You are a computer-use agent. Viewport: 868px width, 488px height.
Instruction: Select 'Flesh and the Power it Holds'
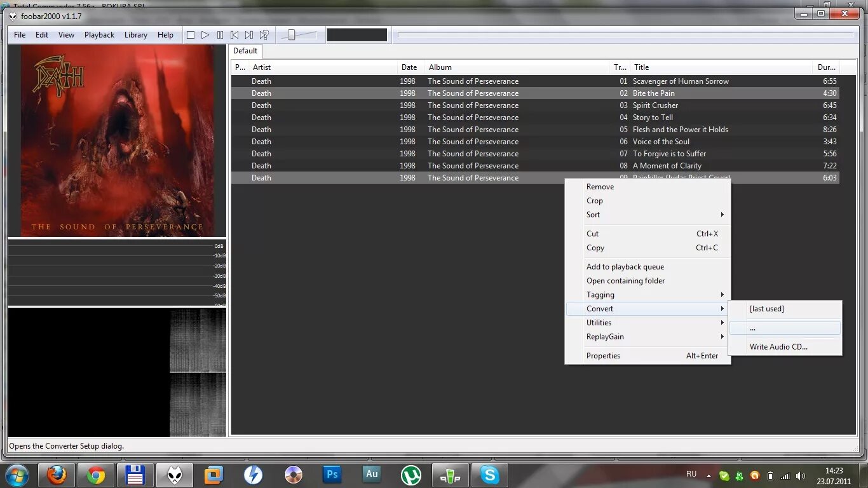[x=535, y=130]
